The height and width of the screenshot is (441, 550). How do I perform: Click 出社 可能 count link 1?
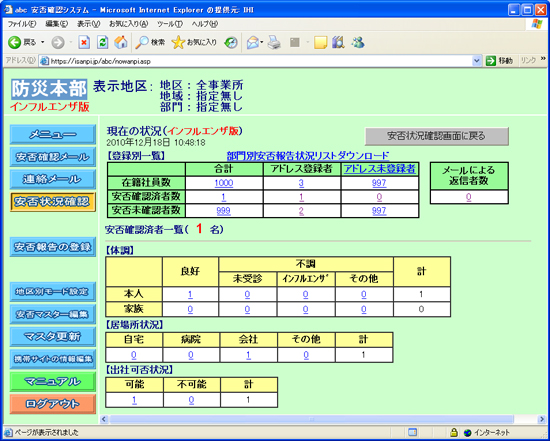[x=134, y=400]
